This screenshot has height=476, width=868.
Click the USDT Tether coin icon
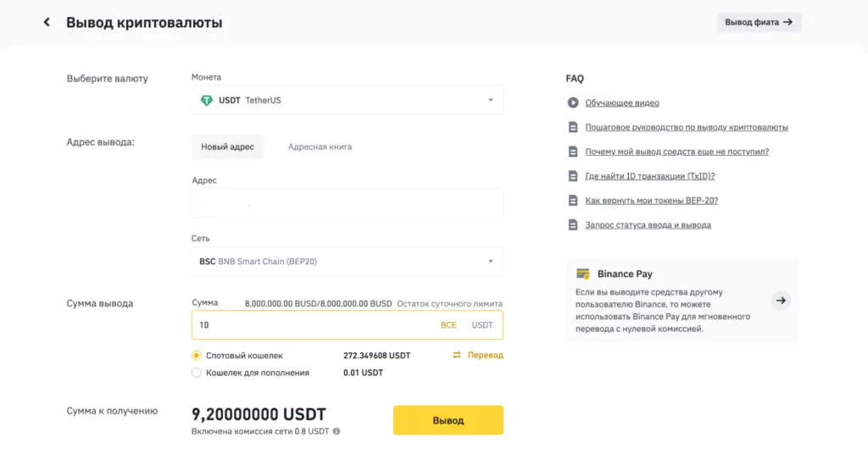[x=206, y=100]
